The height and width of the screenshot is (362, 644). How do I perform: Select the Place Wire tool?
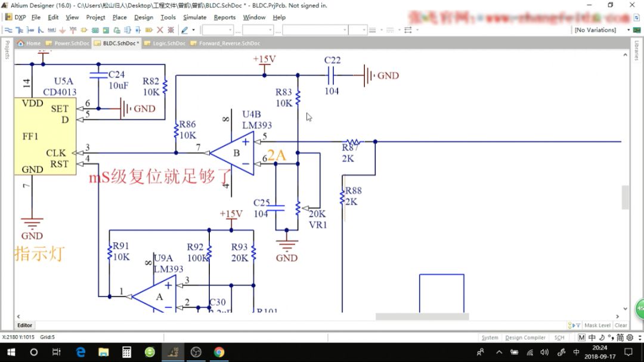(x=8, y=30)
